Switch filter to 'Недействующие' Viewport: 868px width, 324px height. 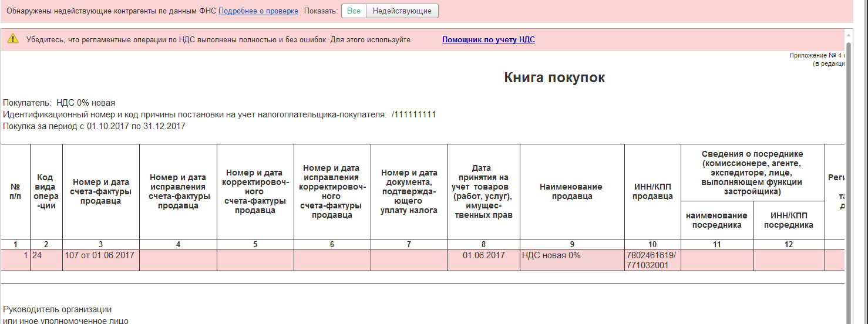402,11
